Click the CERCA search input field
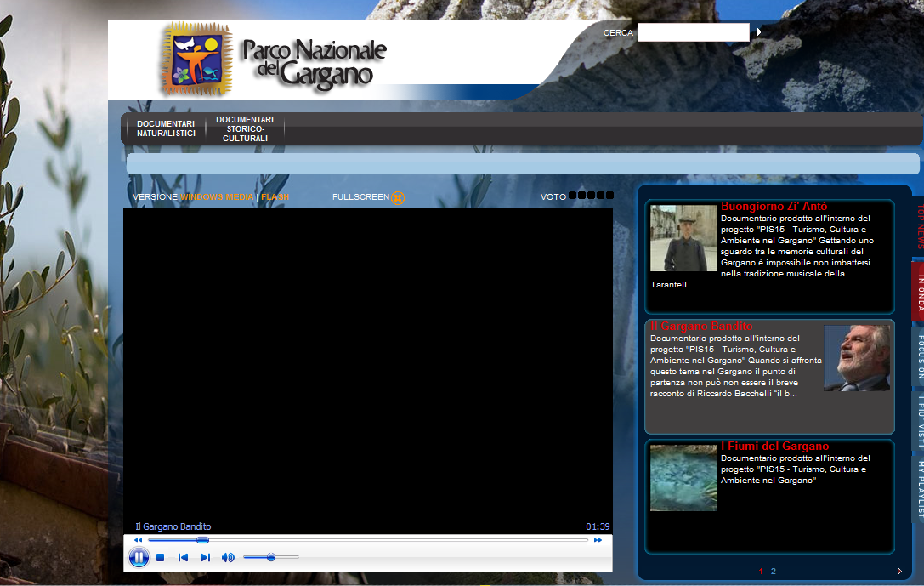This screenshot has height=586, width=924. point(694,32)
